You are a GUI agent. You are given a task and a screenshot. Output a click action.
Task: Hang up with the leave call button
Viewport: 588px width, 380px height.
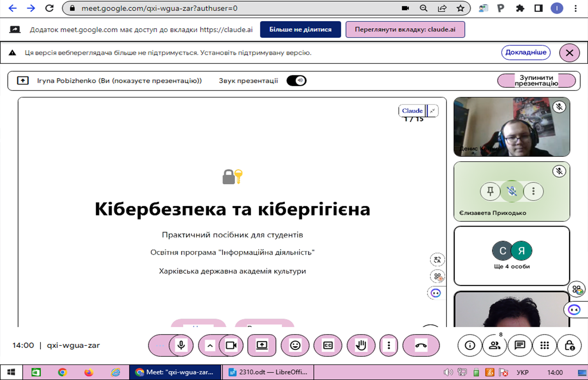421,346
